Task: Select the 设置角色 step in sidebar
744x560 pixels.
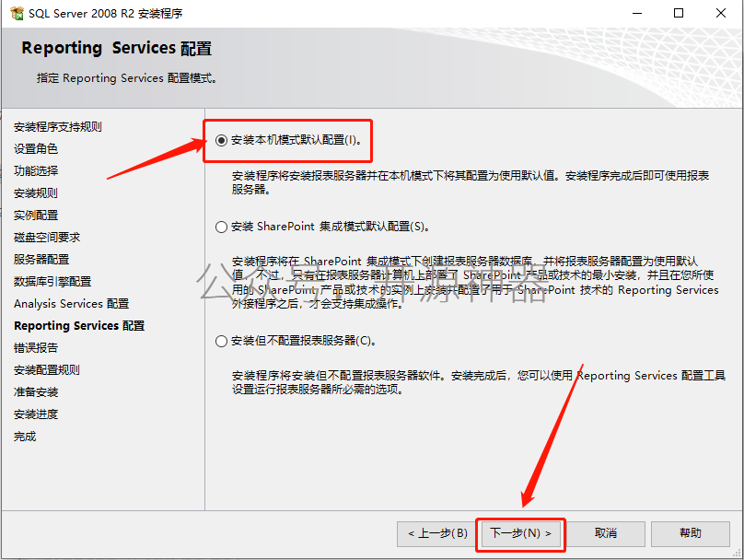Action: point(36,149)
